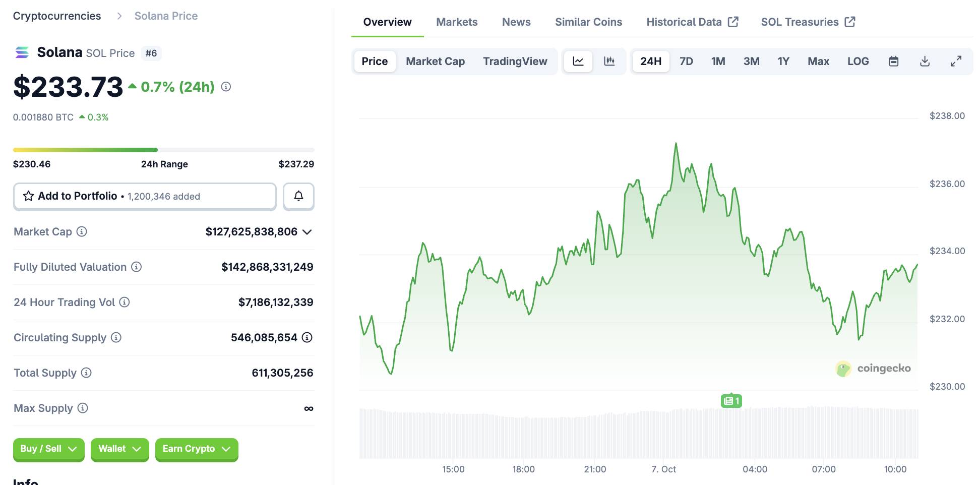Download chart data icon

pyautogui.click(x=925, y=62)
